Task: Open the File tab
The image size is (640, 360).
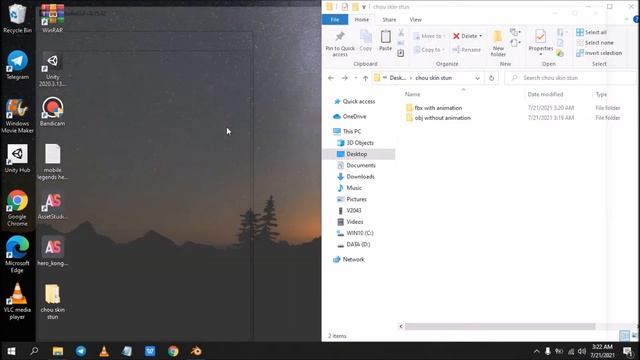Action: 335,20
